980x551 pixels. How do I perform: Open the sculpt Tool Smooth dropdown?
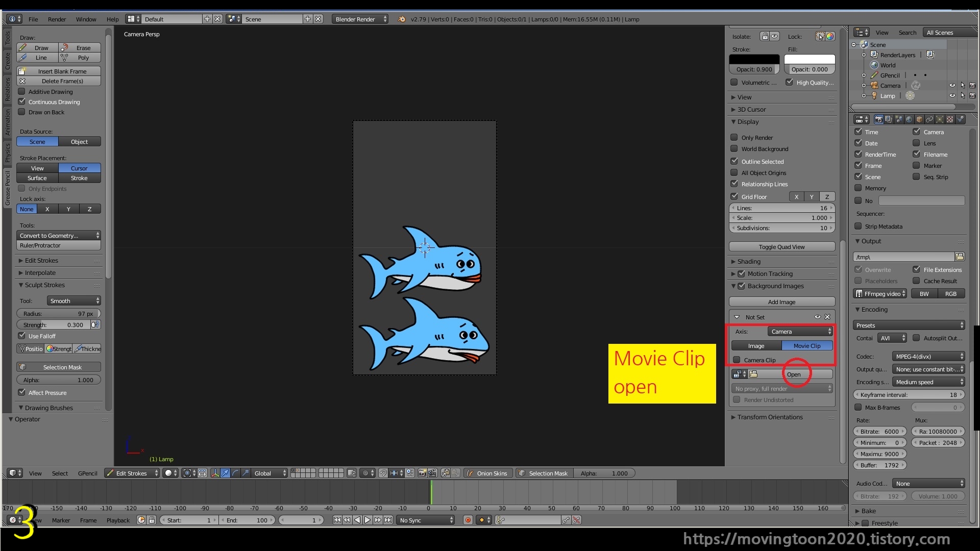(x=74, y=300)
